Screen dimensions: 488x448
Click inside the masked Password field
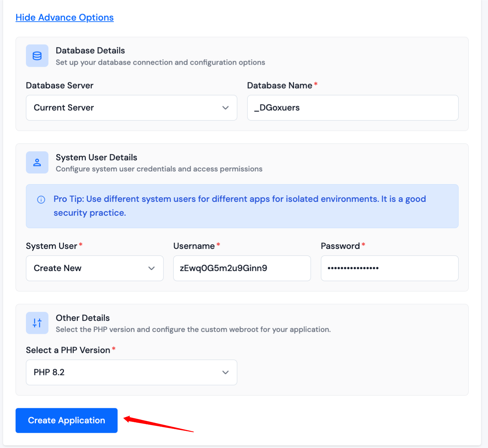pyautogui.click(x=389, y=268)
